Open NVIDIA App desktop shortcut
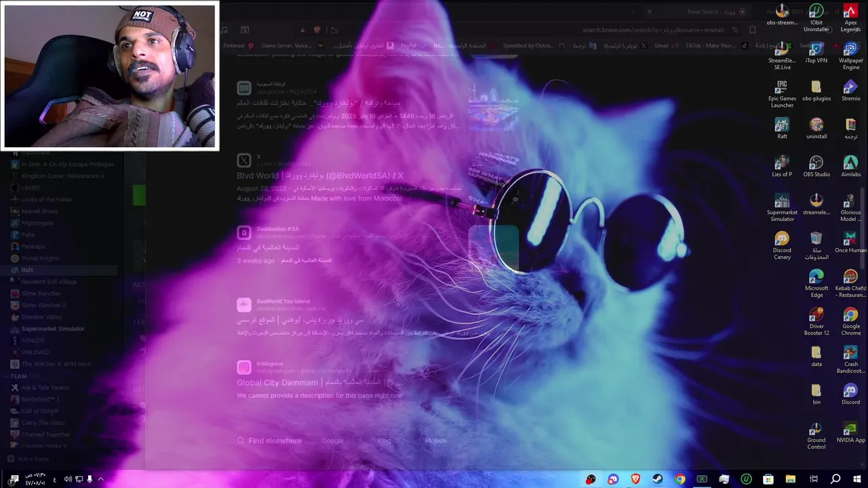The height and width of the screenshot is (488, 868). coord(850,432)
